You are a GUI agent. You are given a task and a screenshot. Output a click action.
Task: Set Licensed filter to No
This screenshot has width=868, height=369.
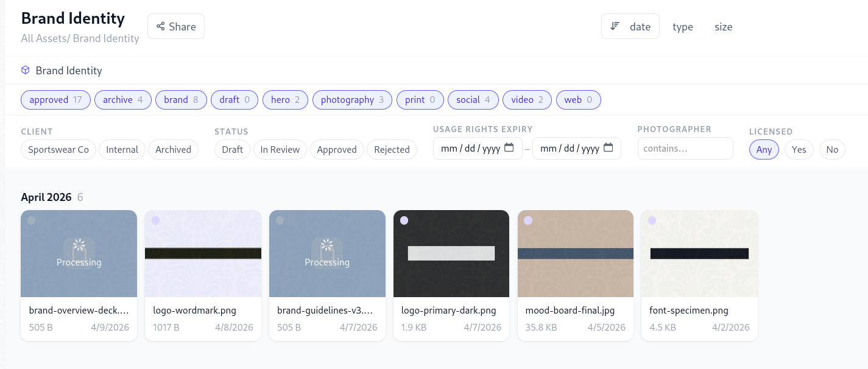click(x=832, y=149)
